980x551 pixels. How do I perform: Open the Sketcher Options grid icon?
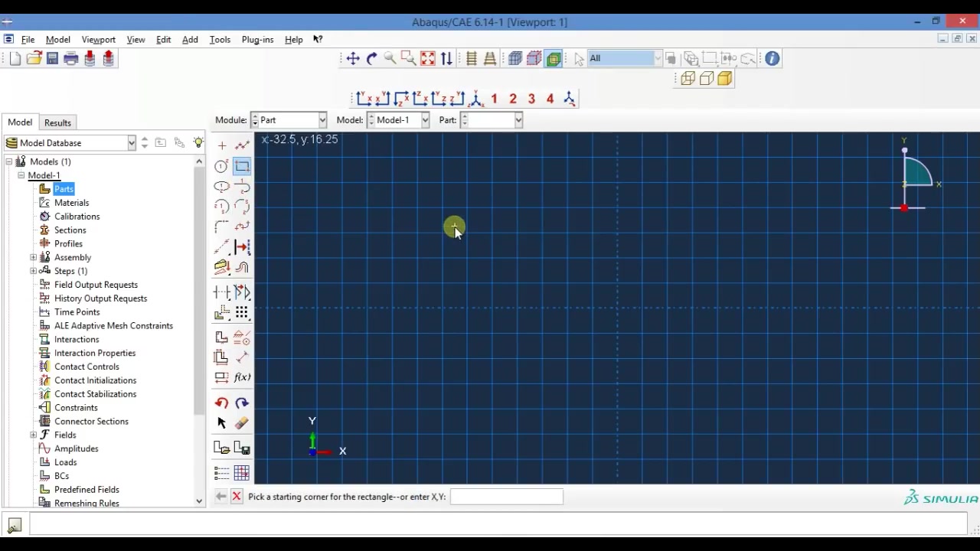[x=243, y=473]
